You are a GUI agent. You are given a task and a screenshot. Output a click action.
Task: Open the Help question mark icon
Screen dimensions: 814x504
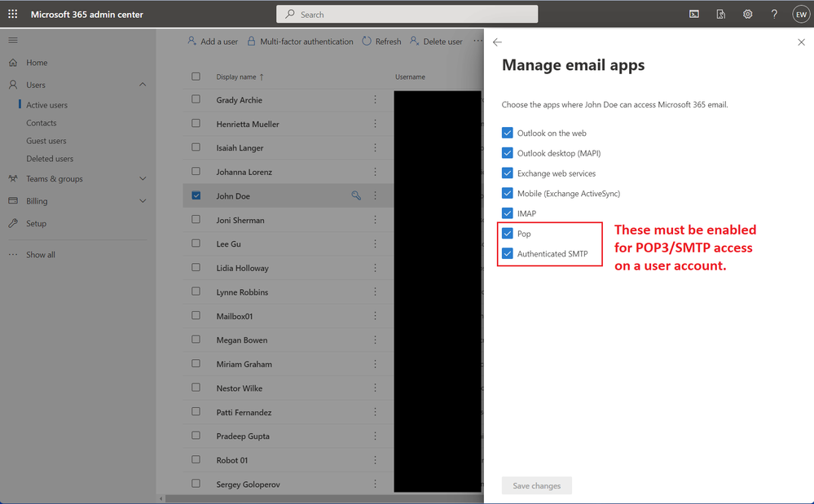coord(774,14)
